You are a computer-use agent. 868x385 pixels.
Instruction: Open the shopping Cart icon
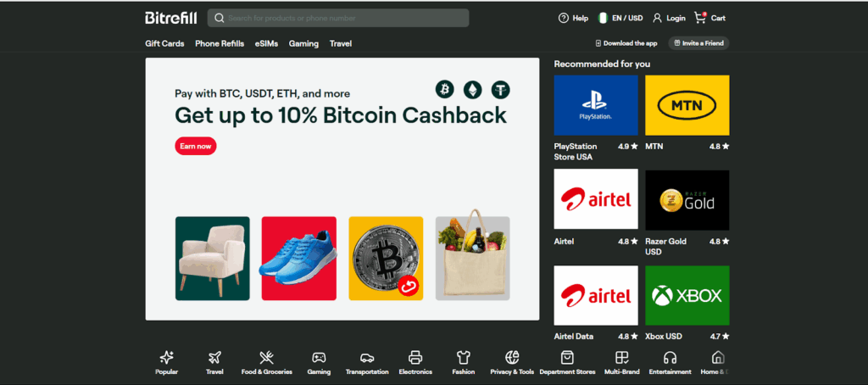click(x=700, y=18)
